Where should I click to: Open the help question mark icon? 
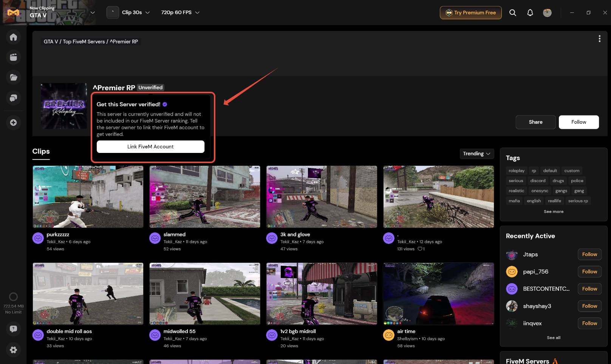13,329
